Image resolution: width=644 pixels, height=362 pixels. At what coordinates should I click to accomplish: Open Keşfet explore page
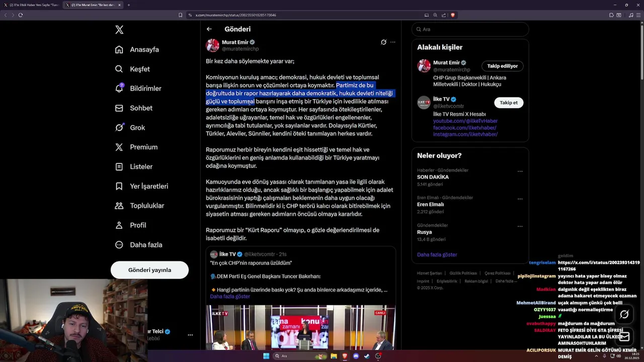pos(132,69)
